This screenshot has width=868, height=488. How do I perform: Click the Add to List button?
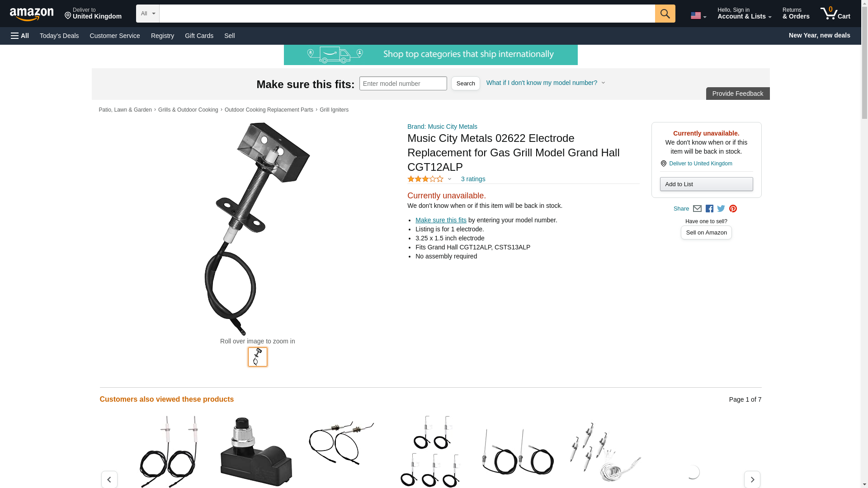(x=706, y=184)
